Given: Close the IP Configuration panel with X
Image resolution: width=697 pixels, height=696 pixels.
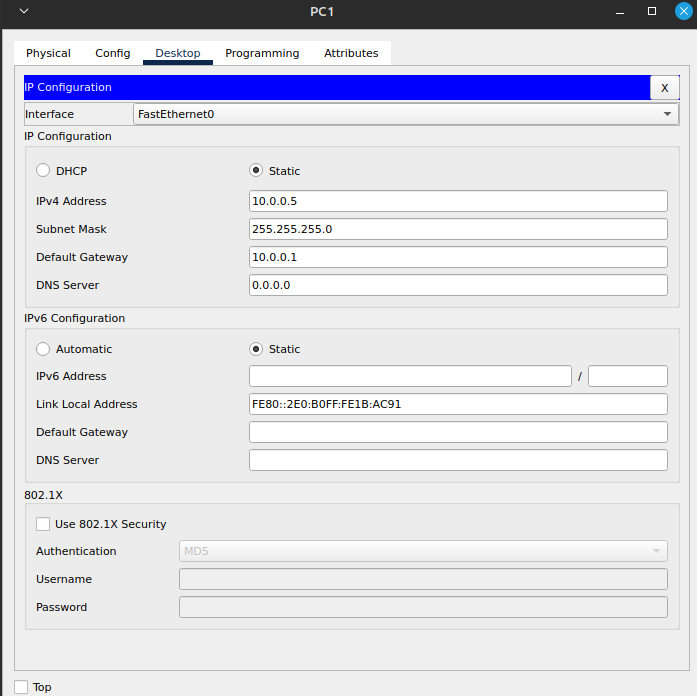Looking at the screenshot, I should [x=664, y=88].
